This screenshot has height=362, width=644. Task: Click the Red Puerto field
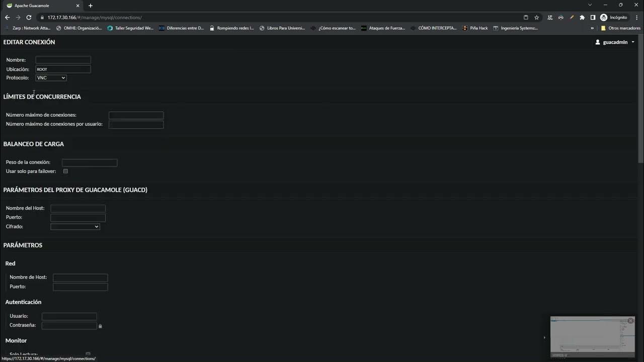tap(80, 287)
